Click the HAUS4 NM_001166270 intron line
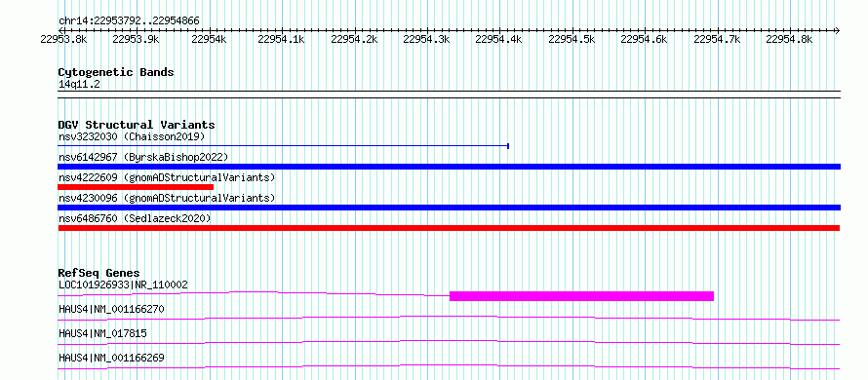The image size is (868, 380). point(449,318)
